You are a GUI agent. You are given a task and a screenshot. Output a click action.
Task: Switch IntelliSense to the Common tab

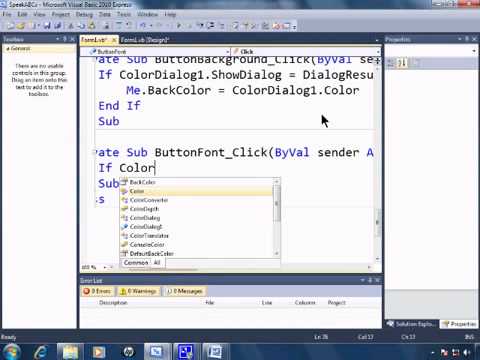(x=136, y=263)
